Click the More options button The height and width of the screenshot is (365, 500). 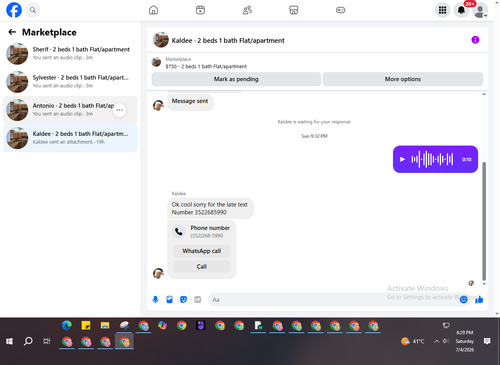click(403, 79)
